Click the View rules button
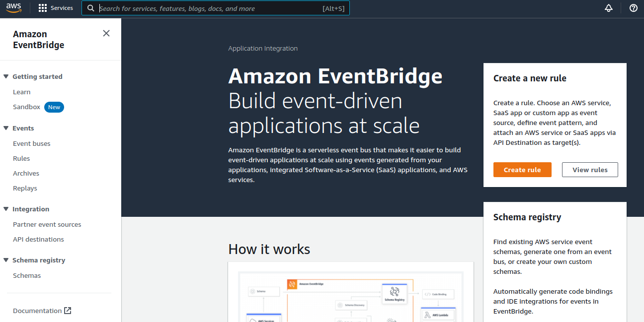Viewport: 644px width, 322px height. click(x=590, y=170)
